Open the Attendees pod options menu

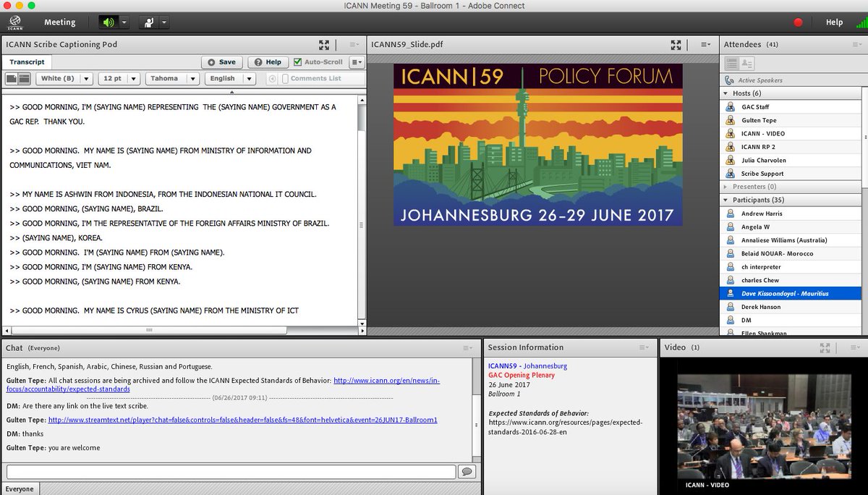(x=859, y=44)
